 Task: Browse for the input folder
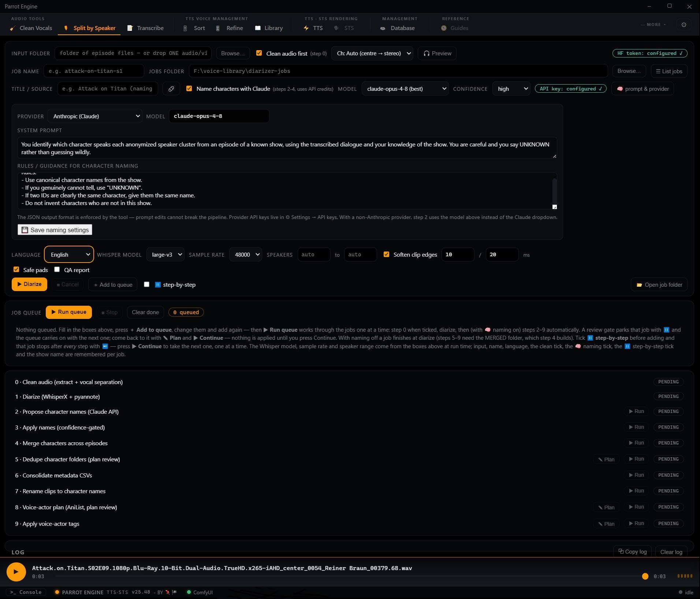click(233, 53)
